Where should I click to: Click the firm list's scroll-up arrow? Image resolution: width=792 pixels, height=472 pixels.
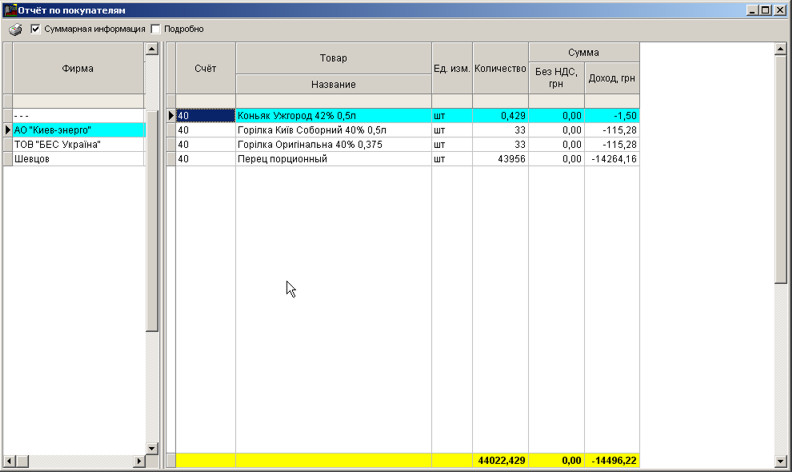[x=152, y=48]
